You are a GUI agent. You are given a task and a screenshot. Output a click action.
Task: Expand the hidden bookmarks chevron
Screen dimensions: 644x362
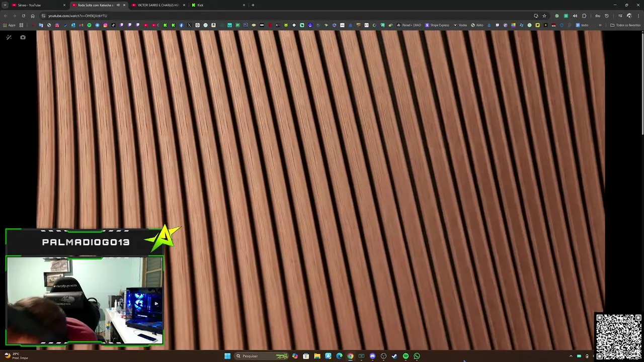[x=600, y=25]
